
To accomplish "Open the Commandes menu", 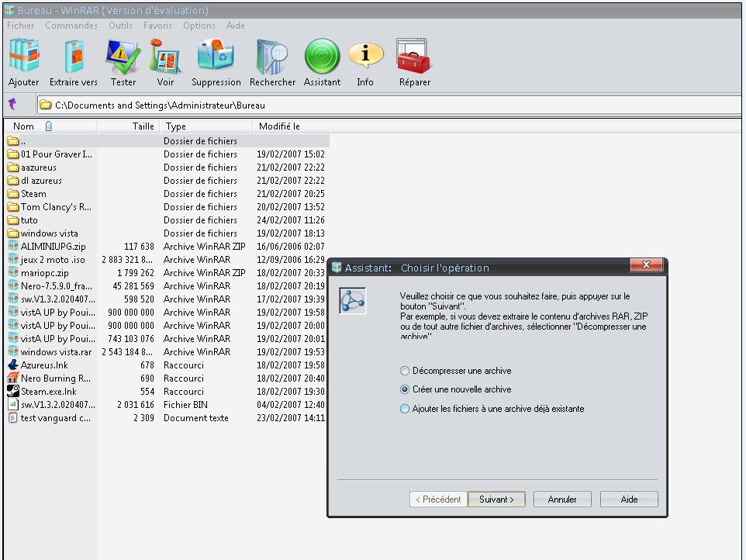I will click(71, 26).
